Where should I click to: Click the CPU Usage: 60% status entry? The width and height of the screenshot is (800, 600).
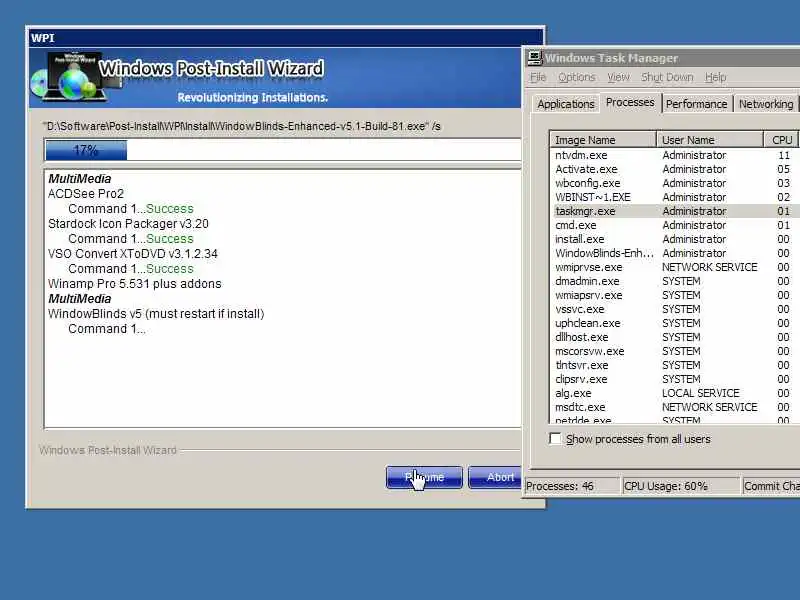click(679, 486)
